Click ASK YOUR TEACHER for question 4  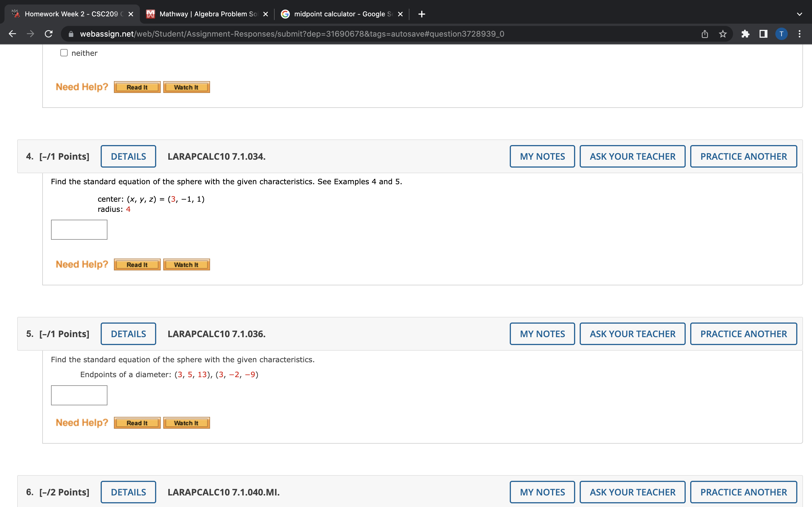point(632,156)
